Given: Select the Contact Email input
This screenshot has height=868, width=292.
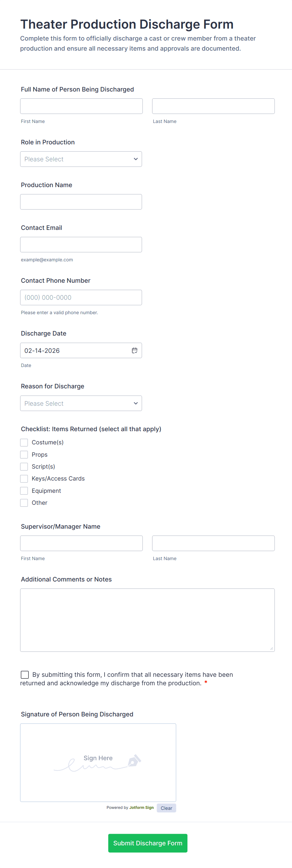Looking at the screenshot, I should (x=81, y=245).
